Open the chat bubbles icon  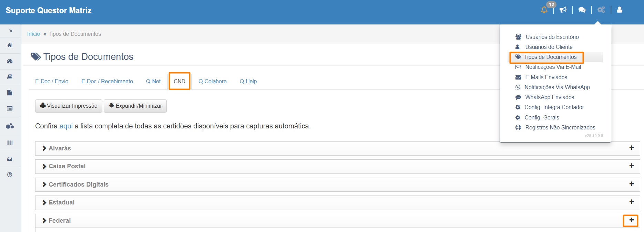(582, 10)
